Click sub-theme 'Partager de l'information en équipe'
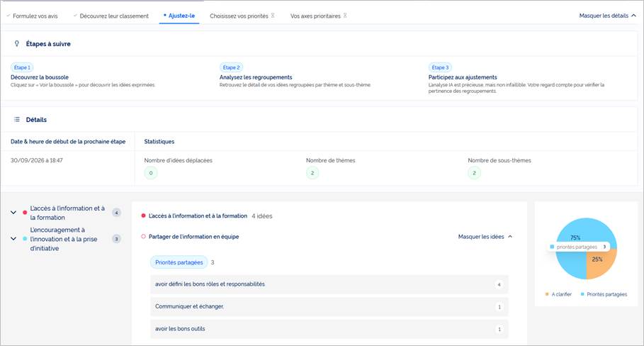The image size is (644, 346). [193, 237]
